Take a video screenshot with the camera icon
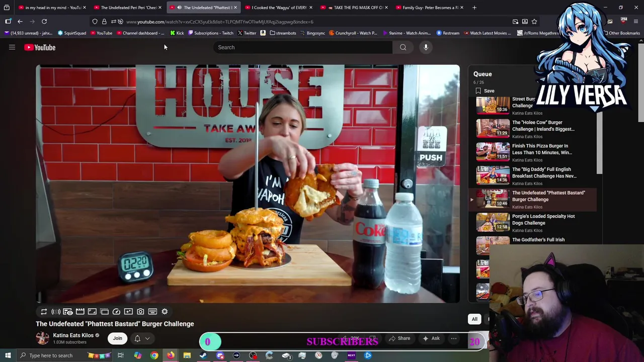The image size is (644, 362). [140, 312]
